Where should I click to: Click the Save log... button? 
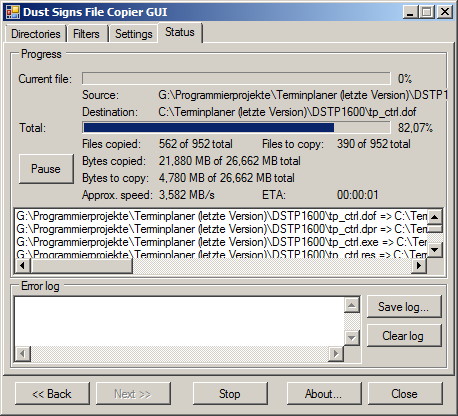[404, 307]
